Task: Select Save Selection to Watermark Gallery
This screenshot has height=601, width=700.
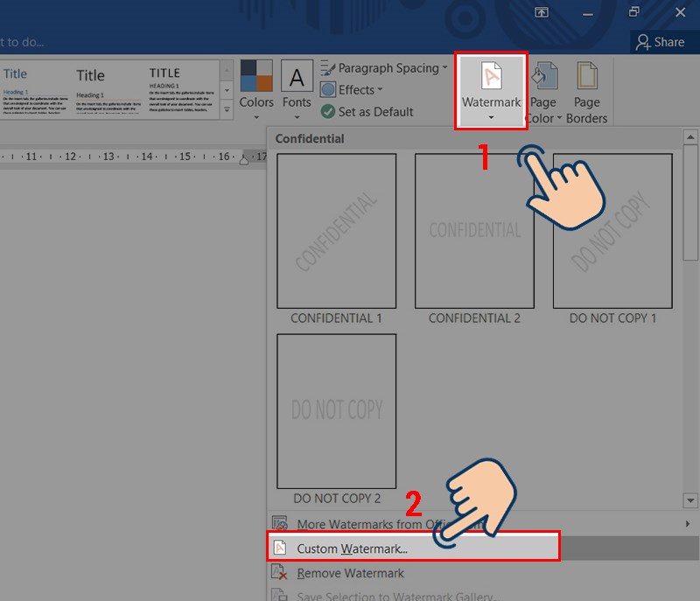Action: click(x=483, y=594)
